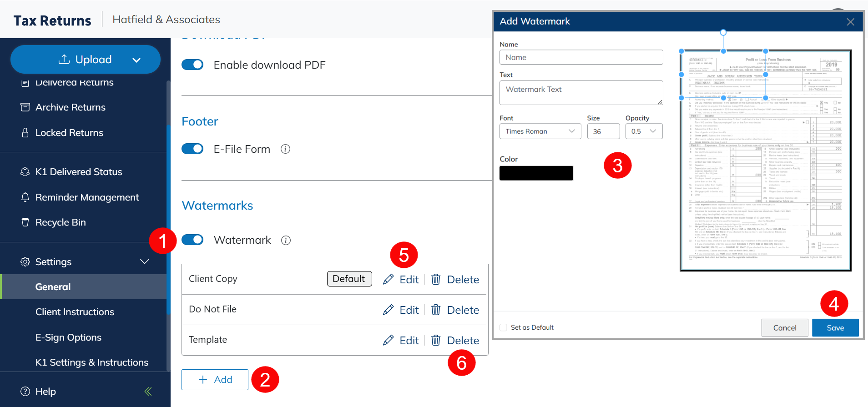Click the info icon beside Watermark toggle
The width and height of the screenshot is (868, 407).
click(x=286, y=241)
